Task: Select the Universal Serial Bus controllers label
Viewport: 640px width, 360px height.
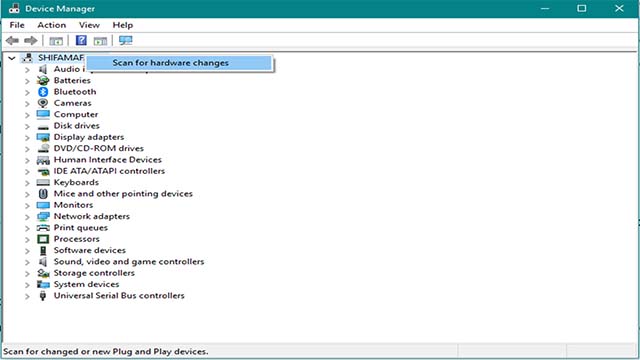Action: pyautogui.click(x=119, y=296)
